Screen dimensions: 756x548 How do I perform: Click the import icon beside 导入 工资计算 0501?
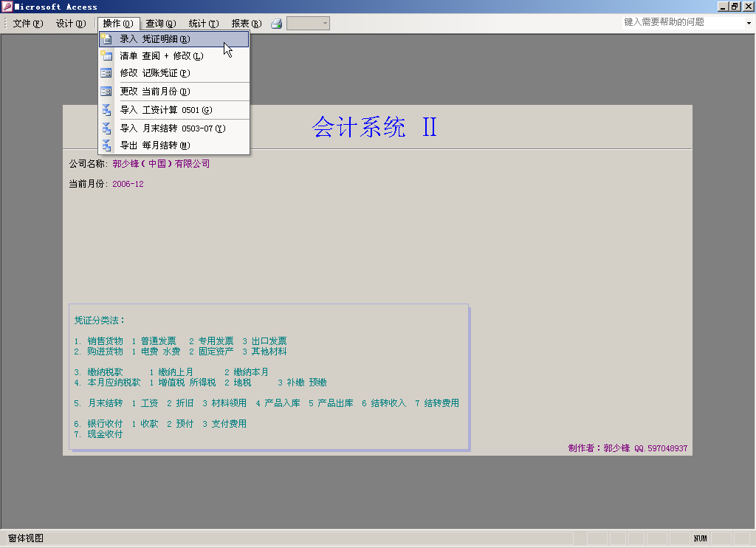click(106, 110)
